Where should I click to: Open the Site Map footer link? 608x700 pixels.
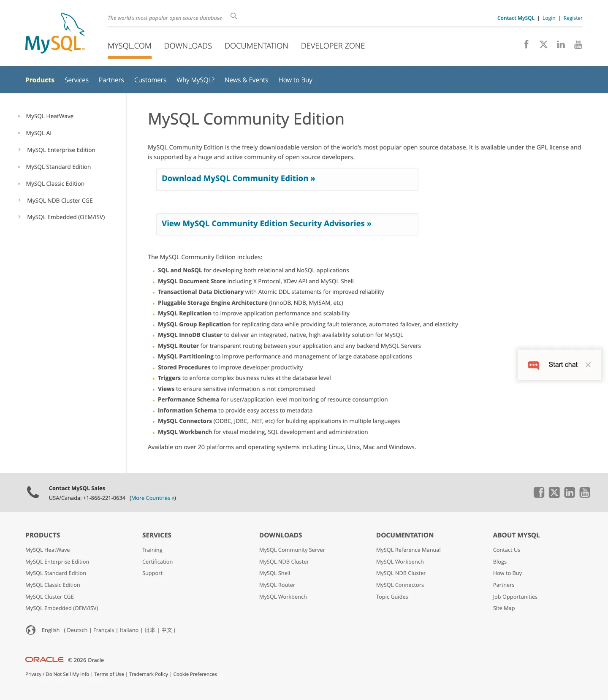point(504,608)
